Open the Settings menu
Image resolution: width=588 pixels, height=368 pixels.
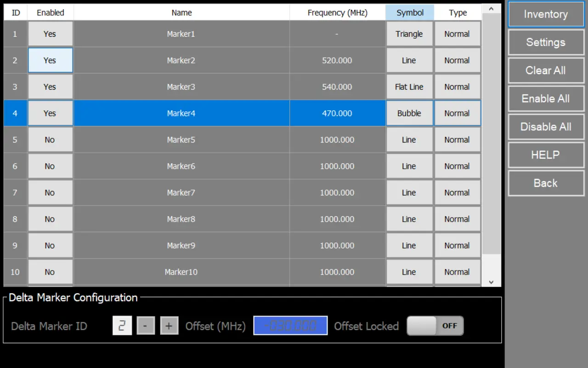click(545, 42)
